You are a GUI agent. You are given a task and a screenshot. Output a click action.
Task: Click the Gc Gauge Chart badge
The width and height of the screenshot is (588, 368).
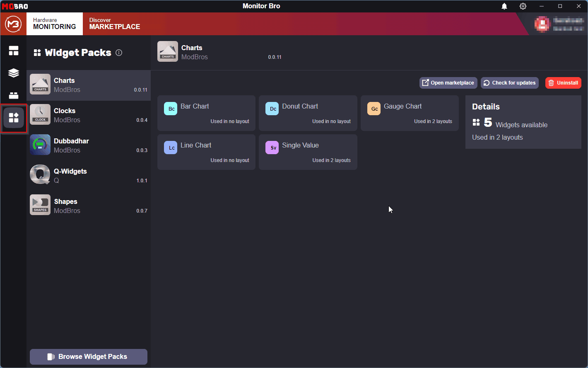[x=374, y=109]
